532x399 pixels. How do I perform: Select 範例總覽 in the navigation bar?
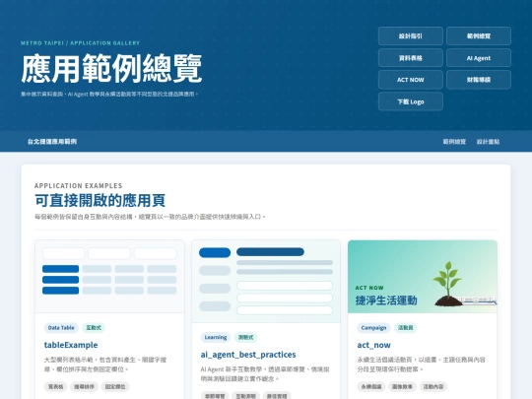454,142
